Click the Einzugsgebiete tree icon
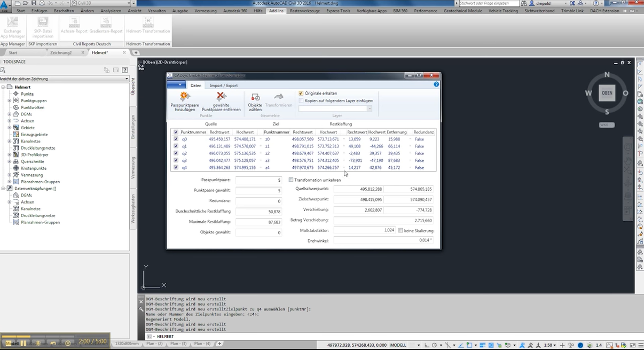Image resolution: width=644 pixels, height=350 pixels. coord(17,135)
